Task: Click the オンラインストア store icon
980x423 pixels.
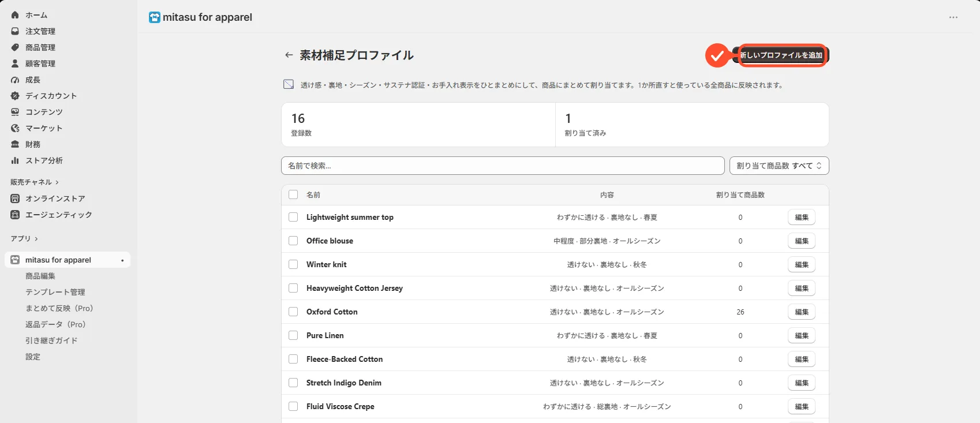Action: (15, 199)
